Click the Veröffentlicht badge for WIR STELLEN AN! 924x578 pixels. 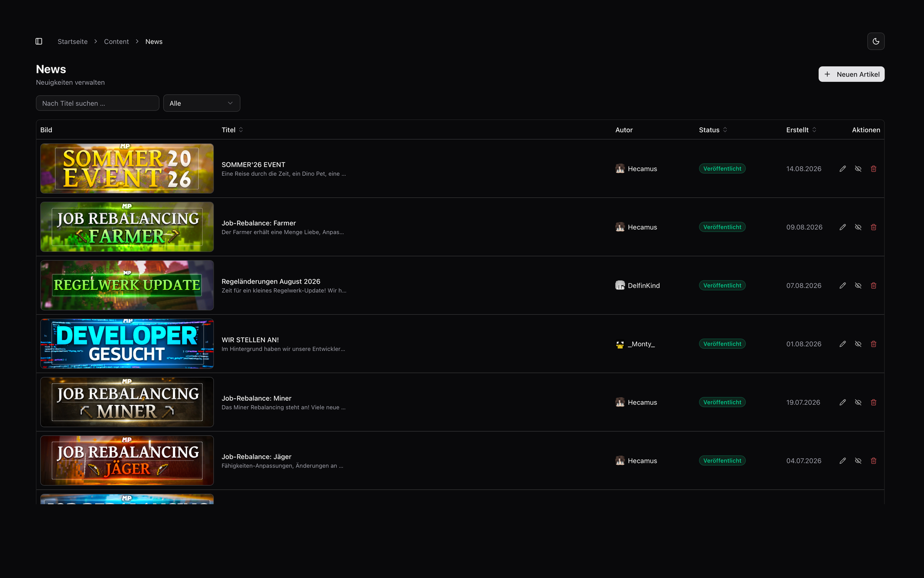tap(722, 344)
